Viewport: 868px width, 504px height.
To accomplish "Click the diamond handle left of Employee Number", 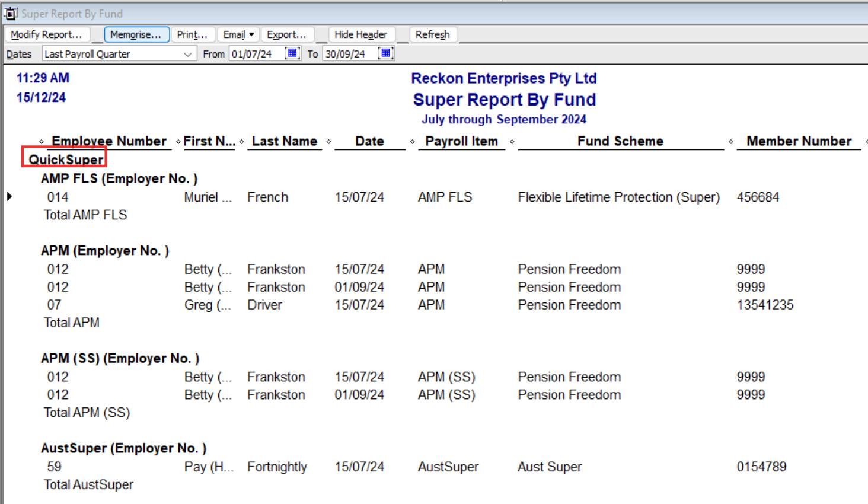I will click(x=42, y=142).
